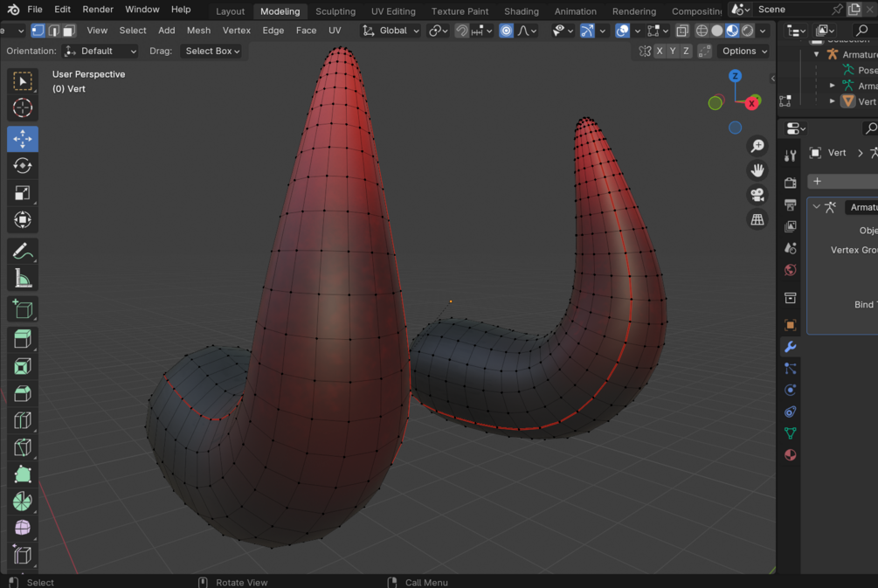Viewport: 878px width, 588px height.
Task: Toggle proportional editing
Action: coord(506,31)
